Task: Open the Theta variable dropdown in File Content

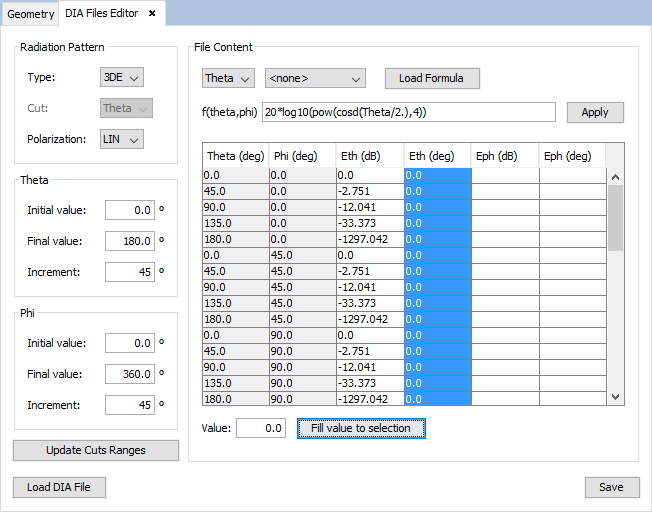Action: point(228,78)
